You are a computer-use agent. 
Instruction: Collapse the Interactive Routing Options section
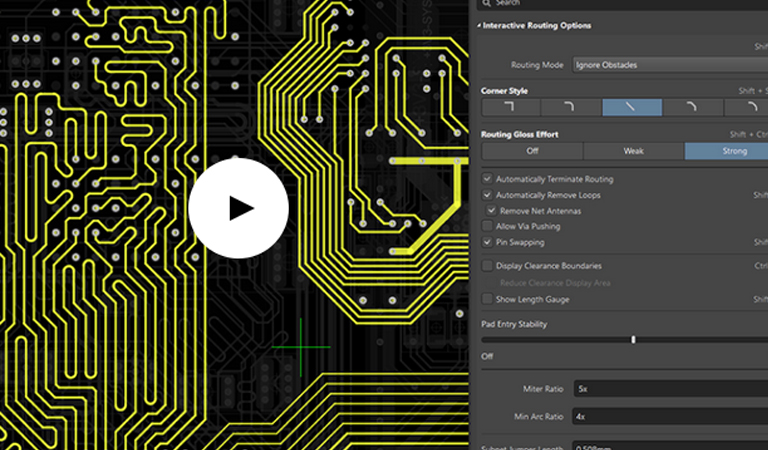tap(479, 25)
